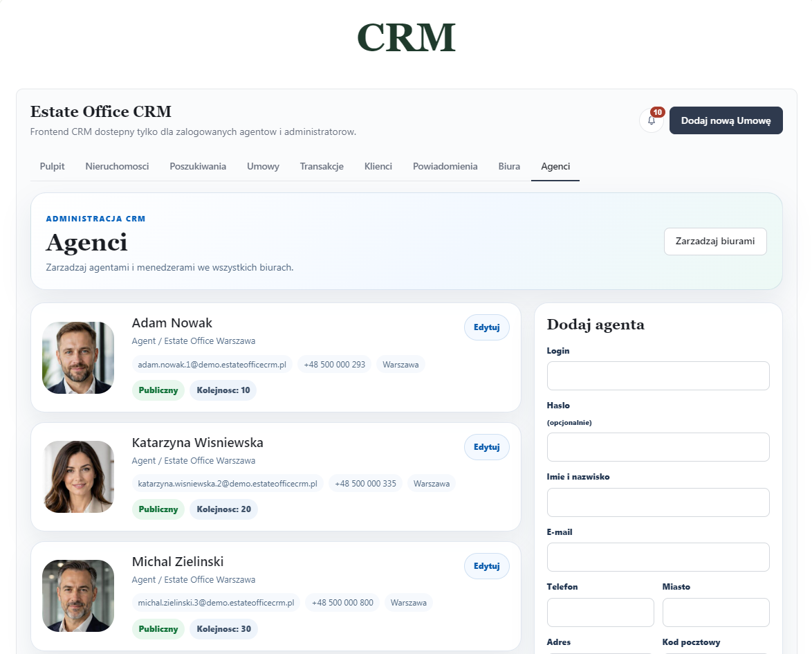Click Michal Zielinski's profile photo
This screenshot has width=812, height=654.
tap(78, 596)
